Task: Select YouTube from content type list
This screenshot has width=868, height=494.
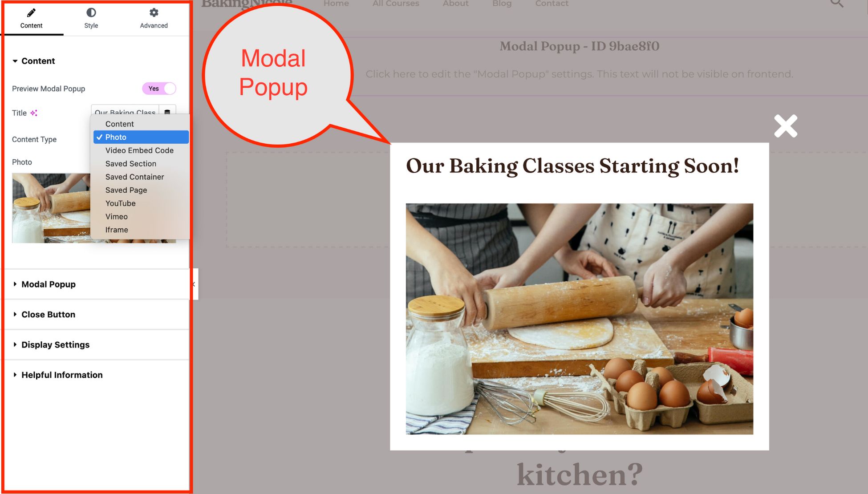Action: point(120,202)
